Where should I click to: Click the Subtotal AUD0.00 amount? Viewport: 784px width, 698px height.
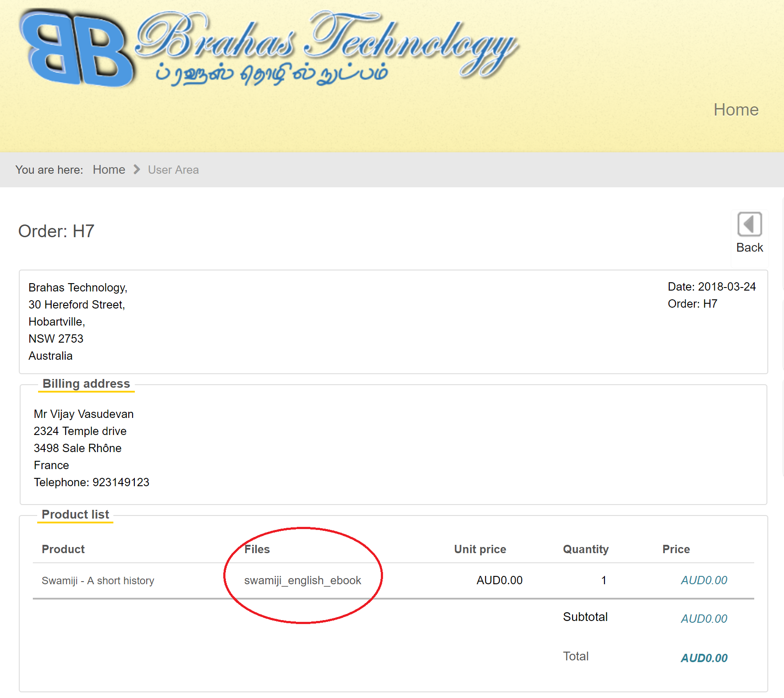click(704, 618)
